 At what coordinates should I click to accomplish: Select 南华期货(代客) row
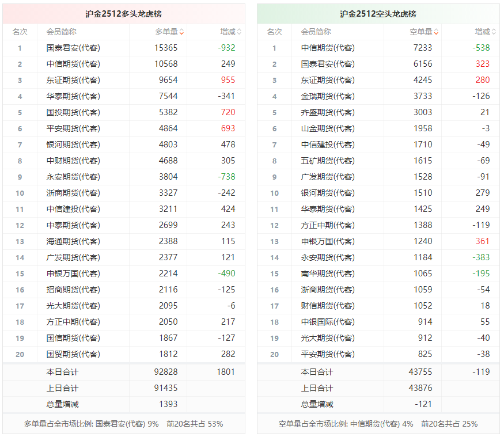pos(378,273)
